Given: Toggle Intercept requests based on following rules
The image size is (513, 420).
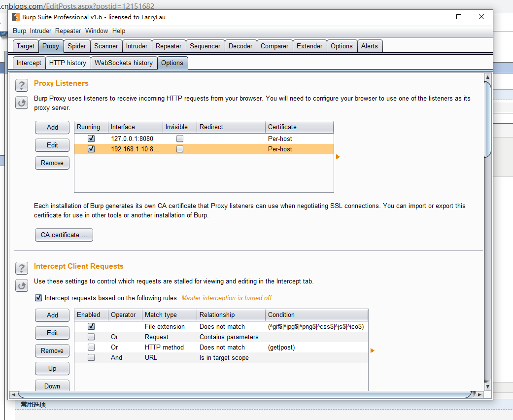Looking at the screenshot, I should [x=38, y=298].
